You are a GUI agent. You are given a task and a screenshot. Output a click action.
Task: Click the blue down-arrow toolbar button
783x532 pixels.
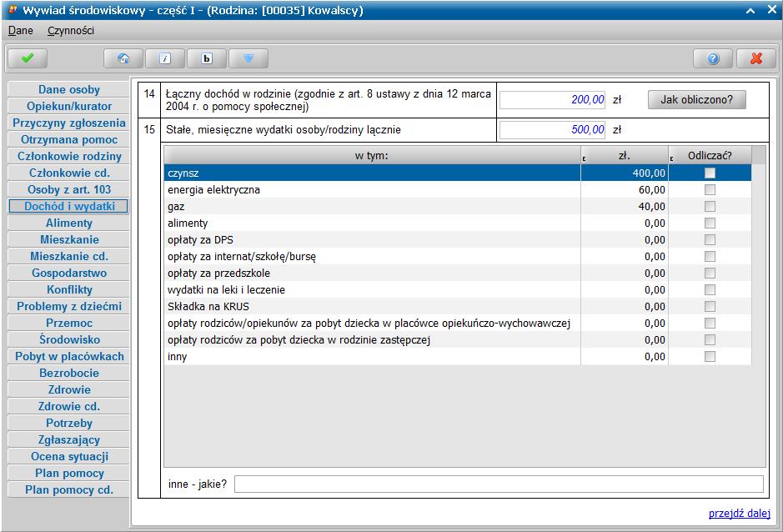coord(248,58)
